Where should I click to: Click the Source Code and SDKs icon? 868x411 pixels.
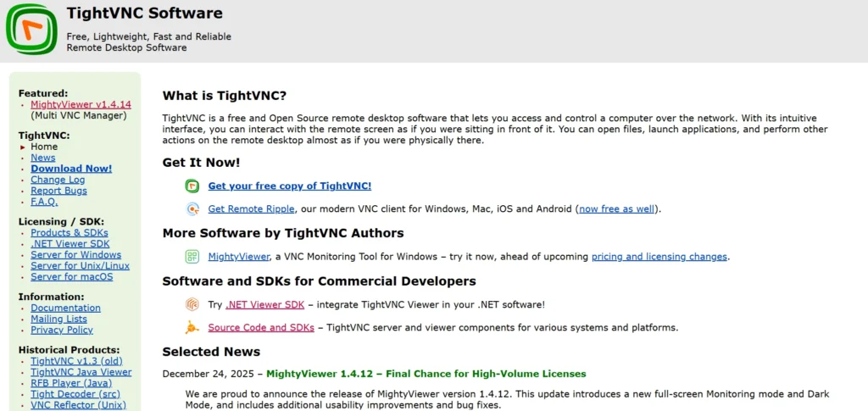[192, 327]
